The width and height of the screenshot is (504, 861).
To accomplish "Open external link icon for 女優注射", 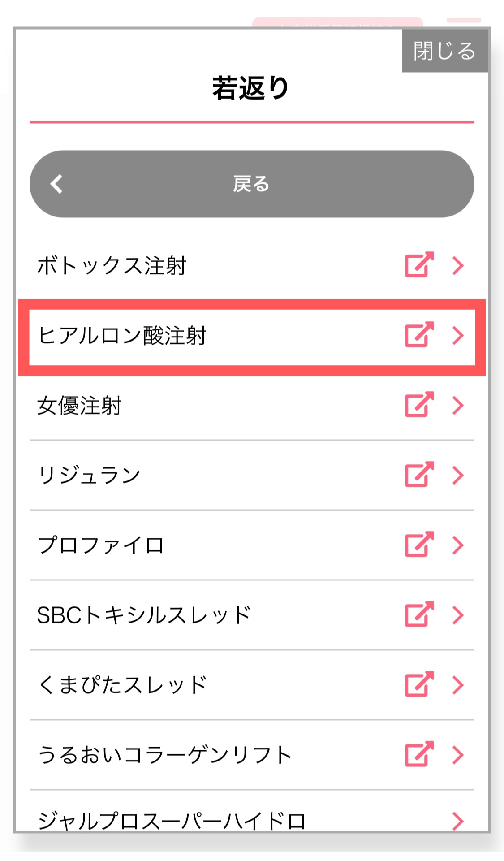I will (x=419, y=405).
